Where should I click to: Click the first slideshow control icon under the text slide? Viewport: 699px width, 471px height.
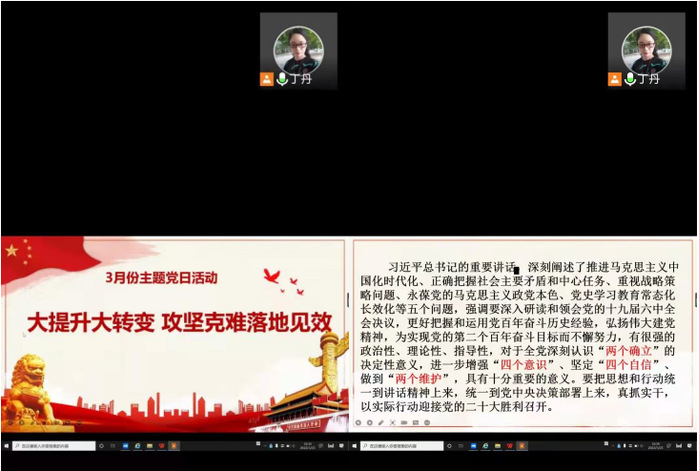[x=359, y=422]
